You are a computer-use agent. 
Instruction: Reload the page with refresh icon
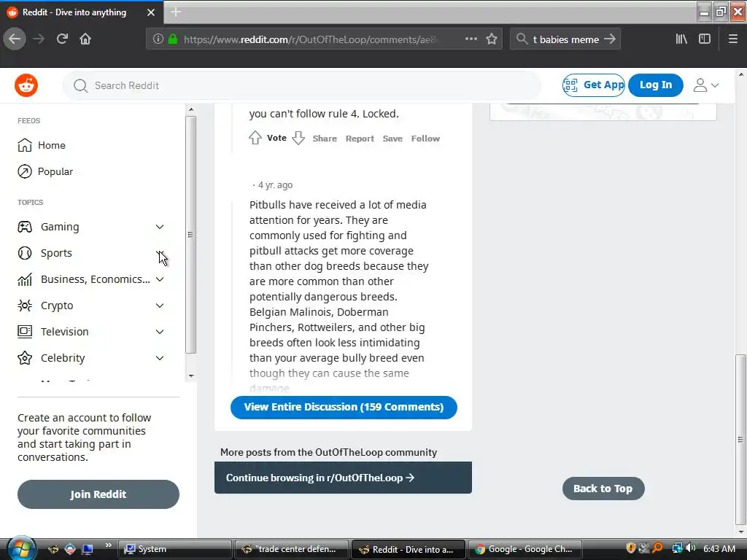tap(62, 39)
